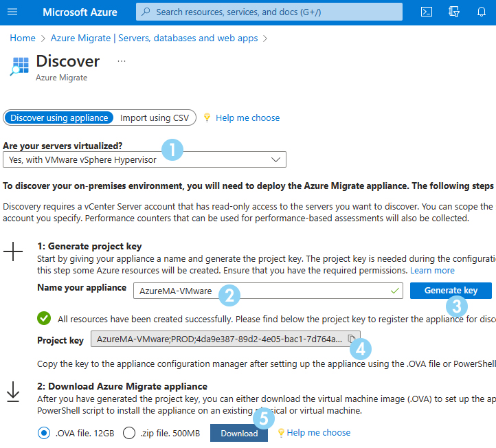Image resolution: width=496 pixels, height=448 pixels.
Task: Open the portal hamburger menu
Action: (12, 12)
